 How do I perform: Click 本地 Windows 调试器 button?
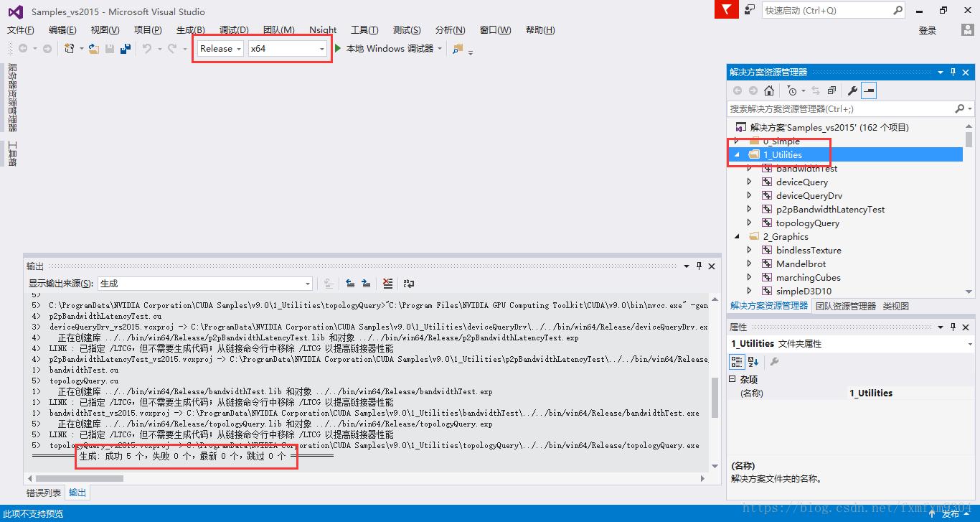(x=390, y=48)
